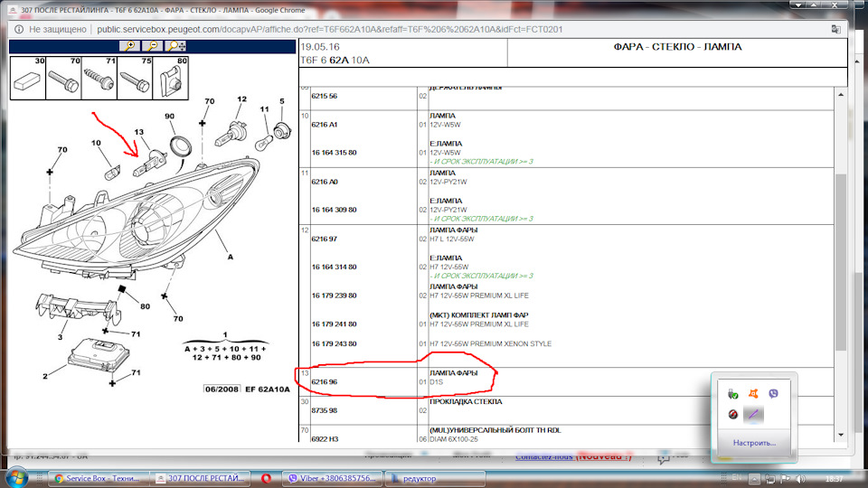Click the EN language indicator
The image size is (868, 488).
click(x=736, y=477)
